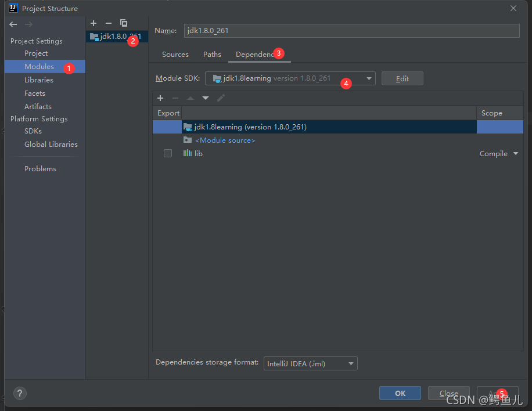Open Dependencies storage format dropdown
This screenshot has height=411, width=532.
tap(311, 363)
